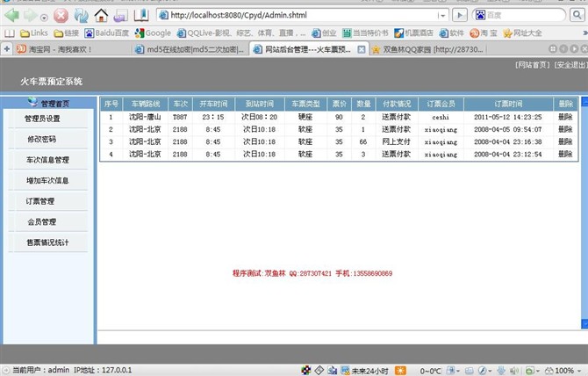Open the 修改密码 menu item
Image resolution: width=588 pixels, height=376 pixels.
(x=42, y=139)
